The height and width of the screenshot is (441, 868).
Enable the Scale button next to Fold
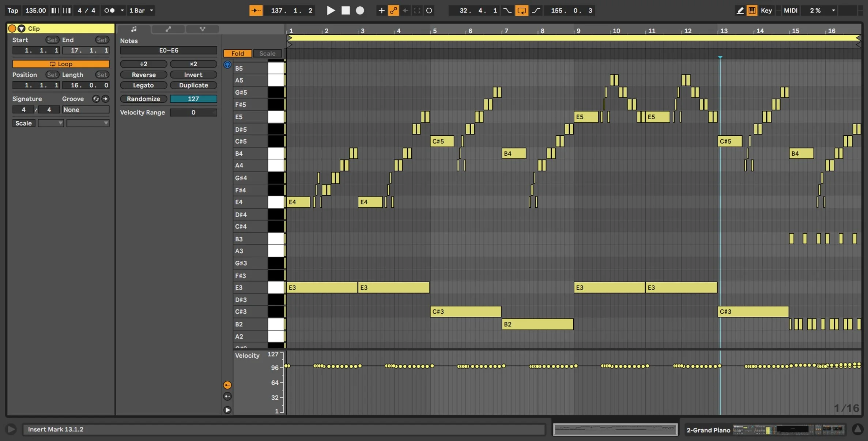267,53
